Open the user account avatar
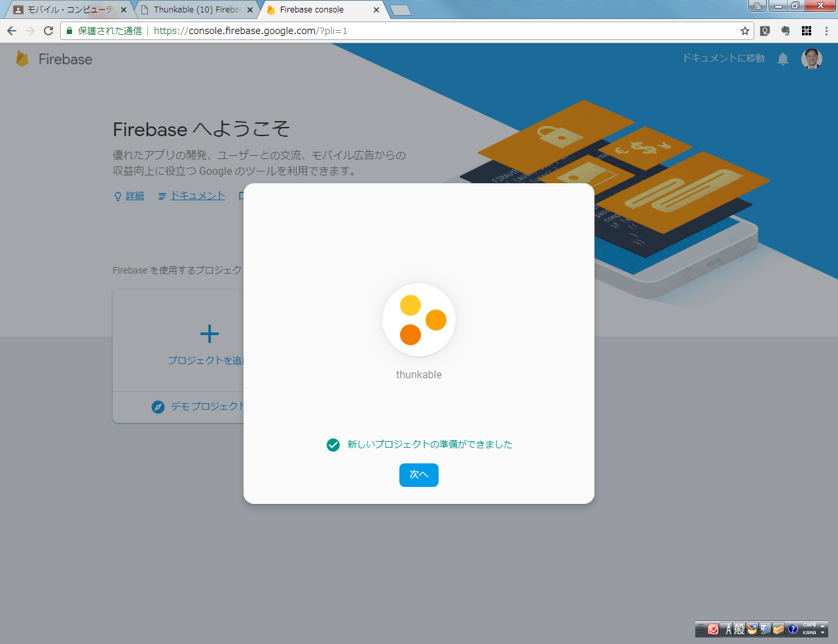The height and width of the screenshot is (644, 838). 812,59
